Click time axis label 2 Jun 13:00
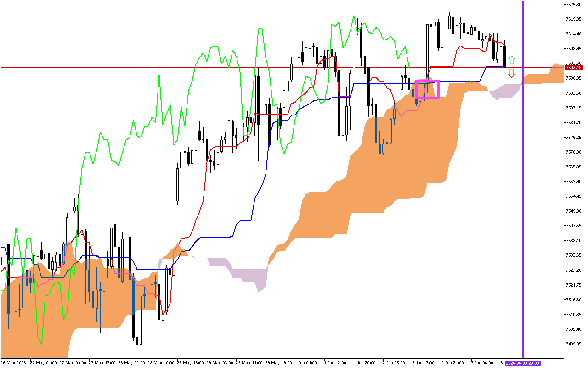This screenshot has width=588, height=368. (424, 362)
